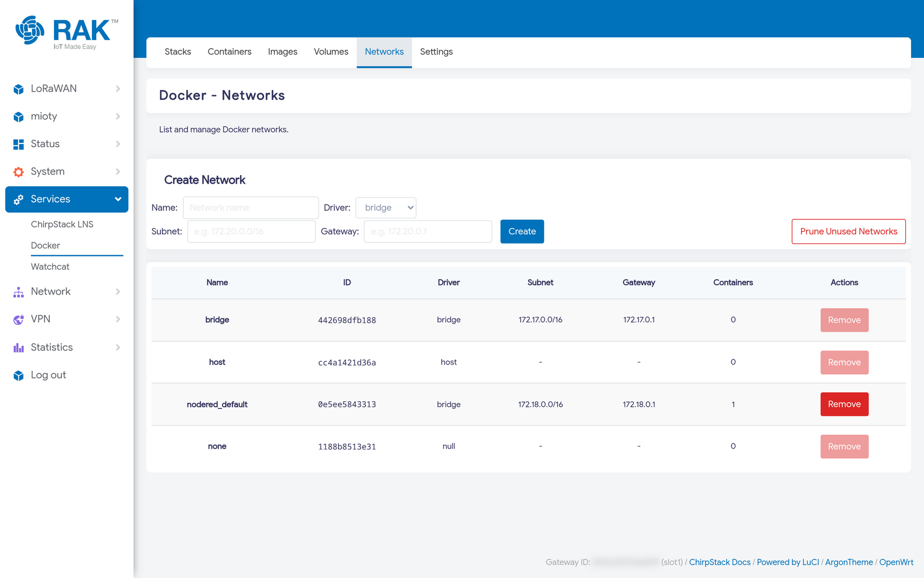Click the Name column header
The image size is (924, 578).
tap(217, 283)
